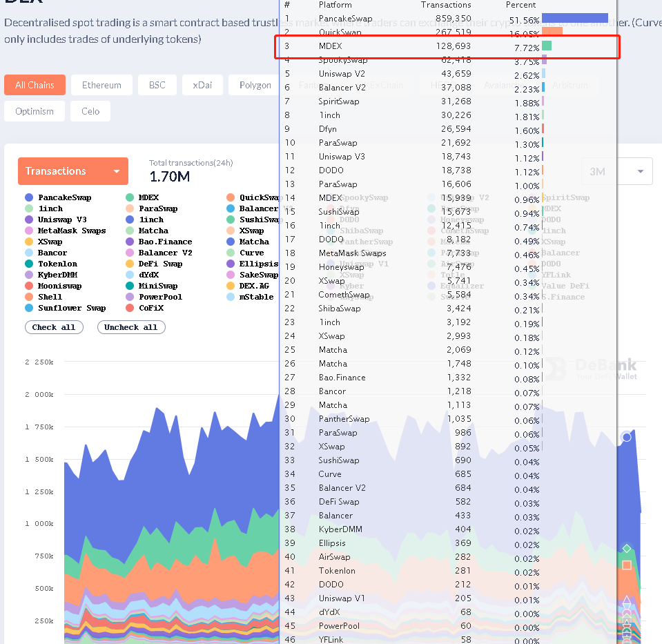The height and width of the screenshot is (644, 662).
Task: Click PantherSwap row in tooltip list
Action: (x=447, y=418)
